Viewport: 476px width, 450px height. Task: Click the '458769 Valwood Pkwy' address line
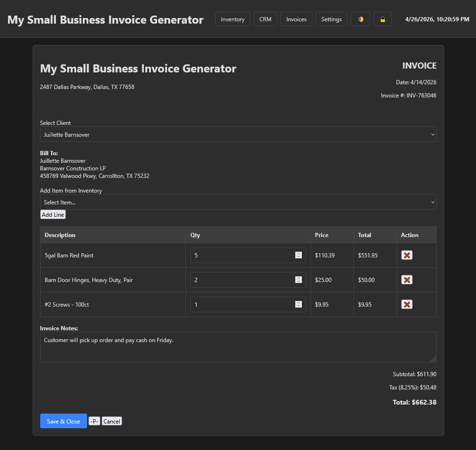coord(95,176)
